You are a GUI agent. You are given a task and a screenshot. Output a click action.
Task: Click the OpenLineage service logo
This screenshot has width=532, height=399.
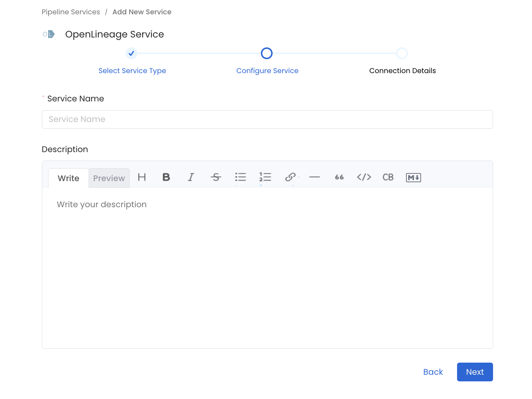[x=49, y=34]
